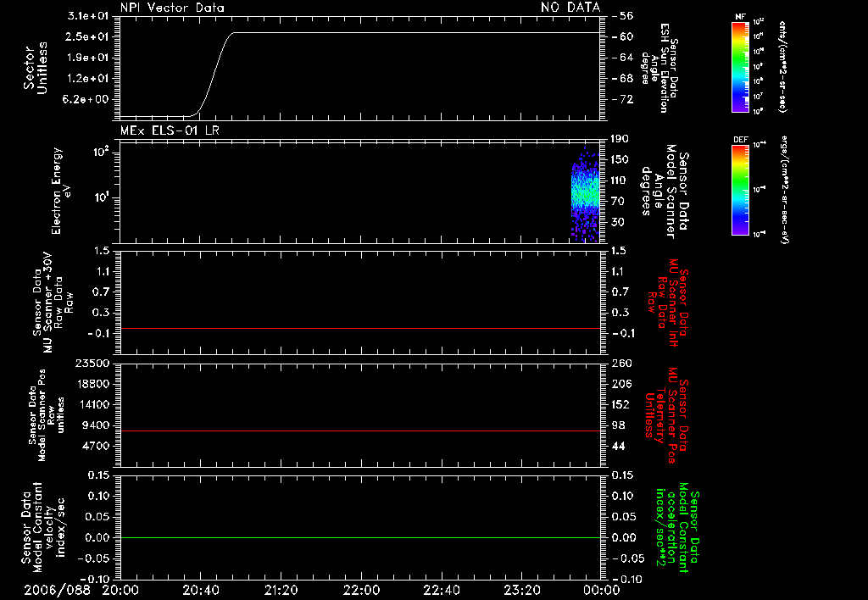Viewport: 868px width, 600px height.
Task: Click the MEx ELS-01 LR panel title
Action: (x=170, y=131)
